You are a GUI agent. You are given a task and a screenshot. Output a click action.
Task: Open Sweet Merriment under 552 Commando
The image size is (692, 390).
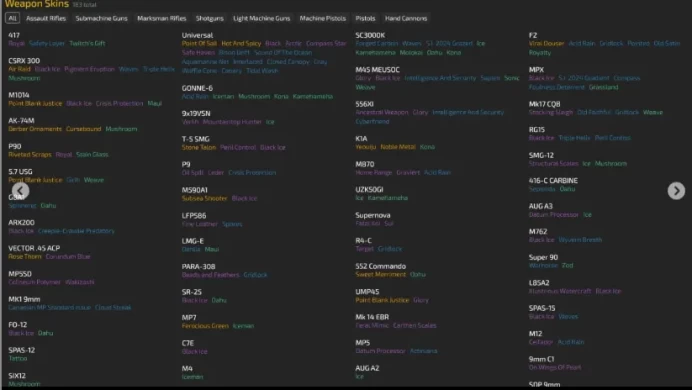click(x=380, y=274)
